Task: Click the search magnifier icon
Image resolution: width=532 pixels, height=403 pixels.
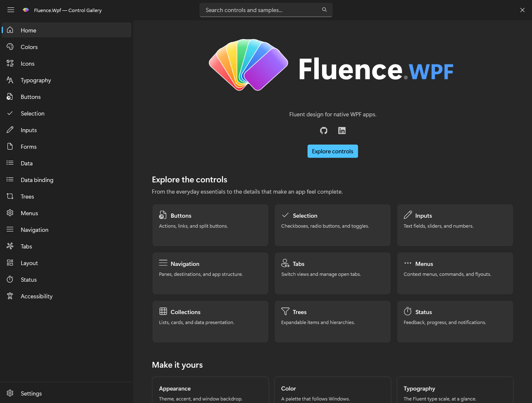Action: click(x=324, y=10)
